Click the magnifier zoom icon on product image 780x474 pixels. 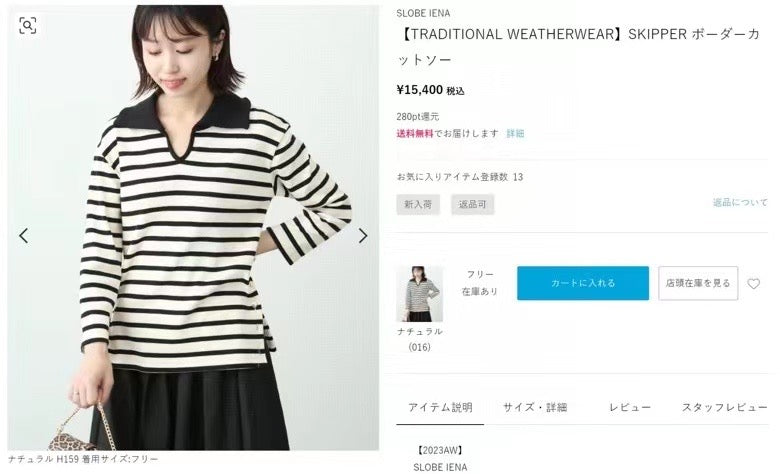(28, 25)
